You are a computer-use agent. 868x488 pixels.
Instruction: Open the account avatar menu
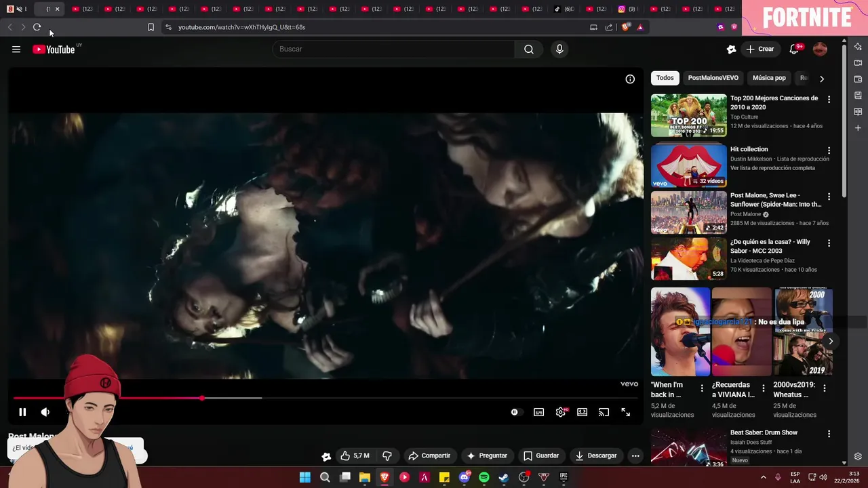pos(820,49)
